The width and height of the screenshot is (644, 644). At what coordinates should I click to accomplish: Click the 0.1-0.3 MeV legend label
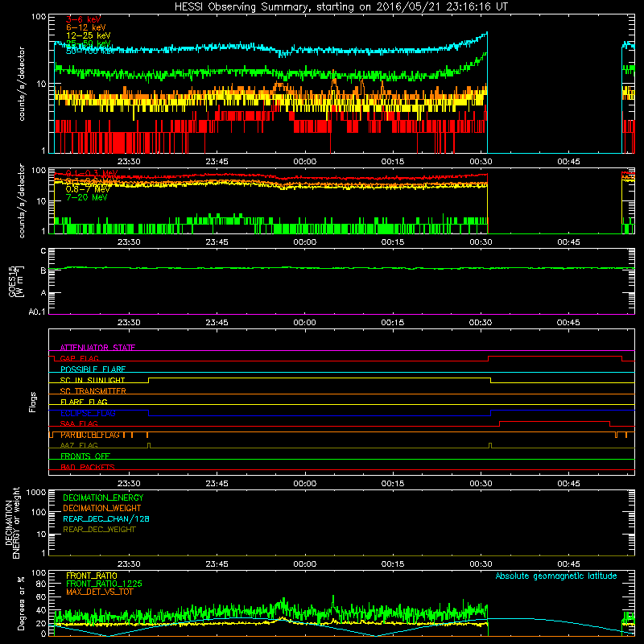92,173
